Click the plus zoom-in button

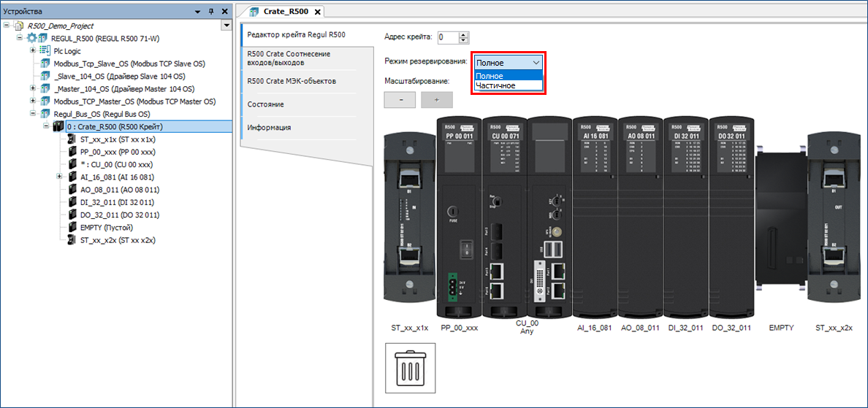(x=436, y=100)
